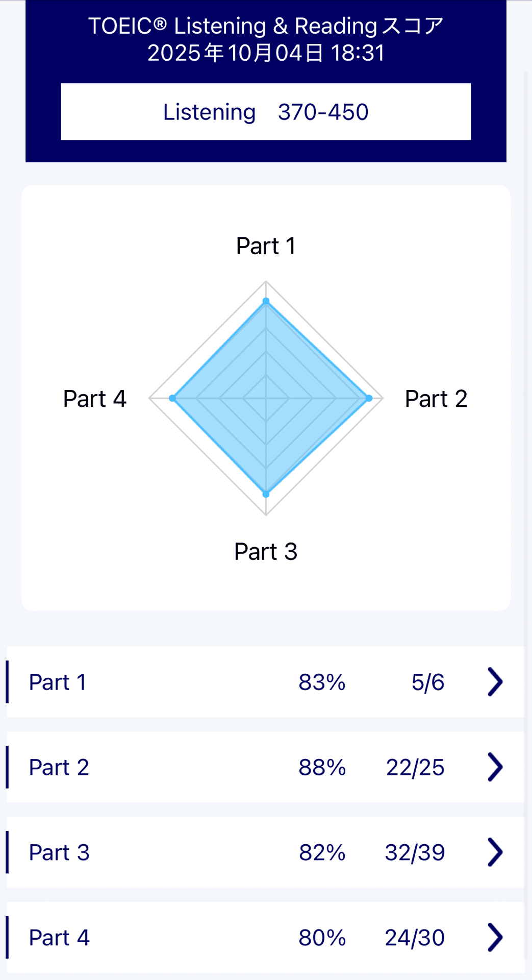Click the 22/25 score for Part 2
The image size is (532, 980).
click(415, 768)
